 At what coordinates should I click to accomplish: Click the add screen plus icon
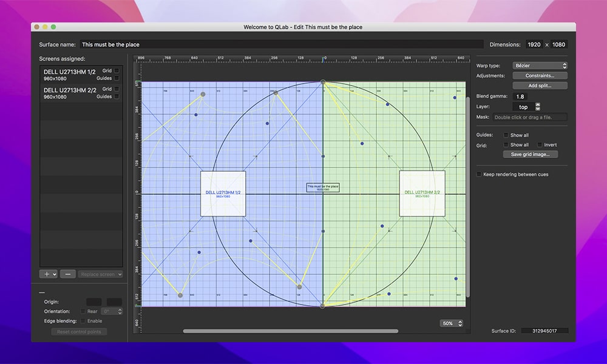coord(46,274)
